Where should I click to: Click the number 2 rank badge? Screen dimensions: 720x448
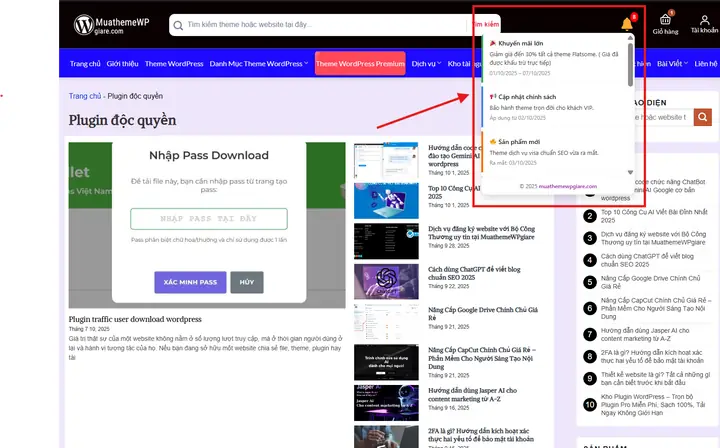pyautogui.click(x=590, y=216)
